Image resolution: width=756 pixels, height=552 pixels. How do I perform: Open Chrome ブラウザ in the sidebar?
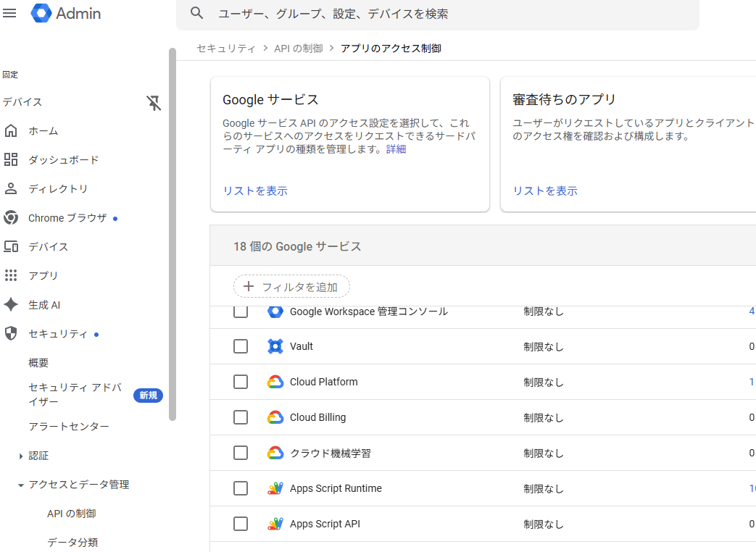click(x=67, y=218)
